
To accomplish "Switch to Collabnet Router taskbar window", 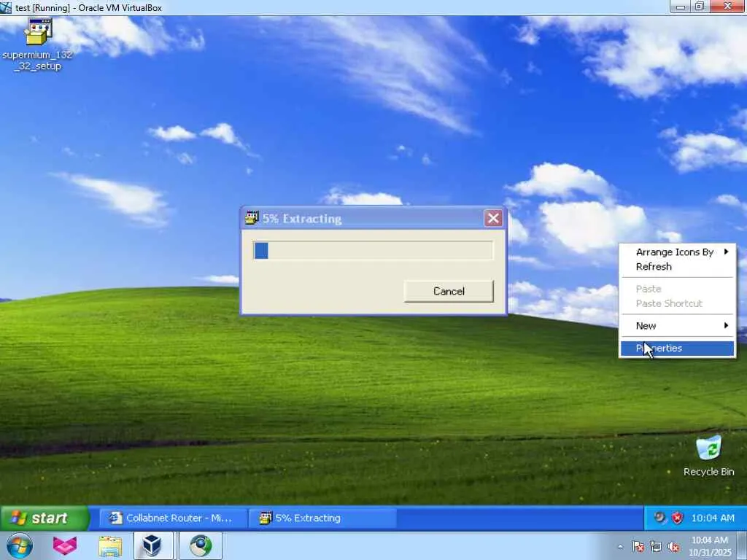I will (x=174, y=518).
